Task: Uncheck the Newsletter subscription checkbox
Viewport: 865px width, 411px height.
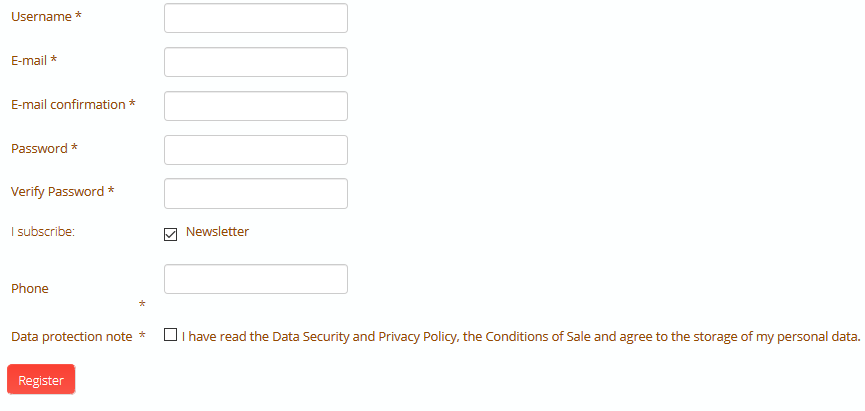Action: [170, 234]
